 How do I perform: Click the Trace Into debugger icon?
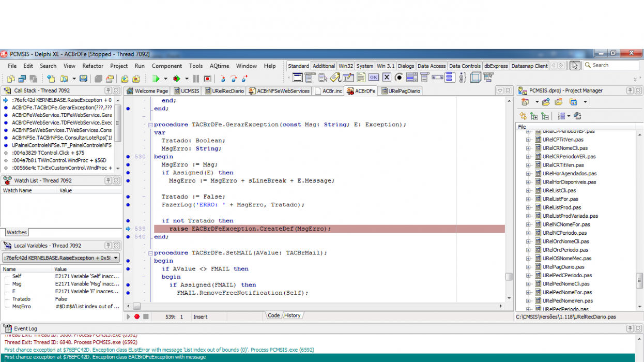222,79
